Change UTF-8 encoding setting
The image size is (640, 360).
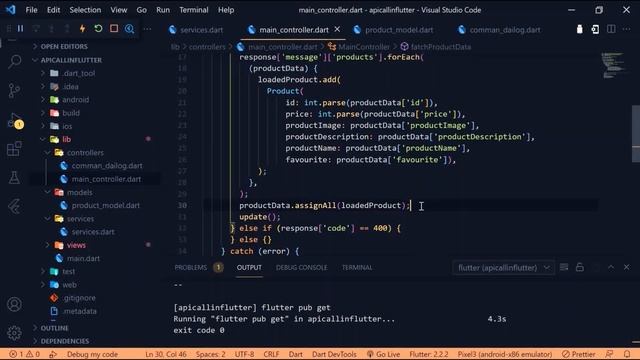coord(244,354)
